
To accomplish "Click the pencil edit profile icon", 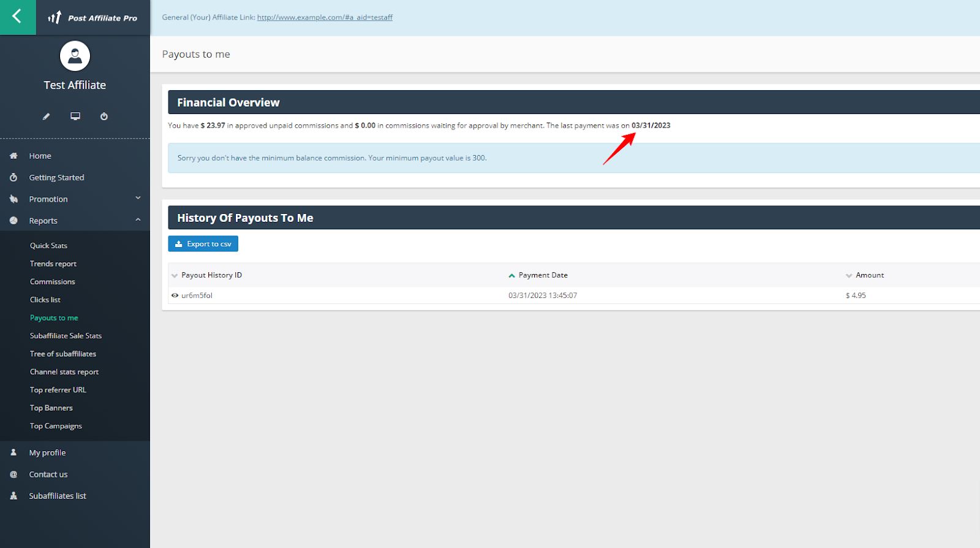I will (x=46, y=116).
